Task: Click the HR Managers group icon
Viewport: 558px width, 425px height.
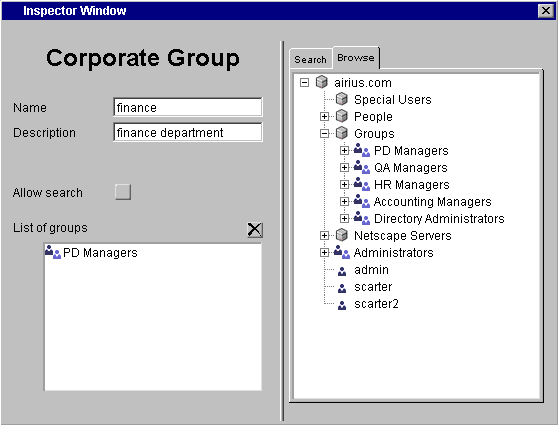Action: click(x=362, y=184)
